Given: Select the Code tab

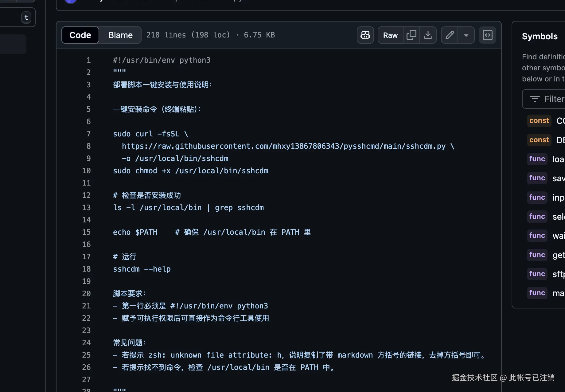Looking at the screenshot, I should point(80,35).
